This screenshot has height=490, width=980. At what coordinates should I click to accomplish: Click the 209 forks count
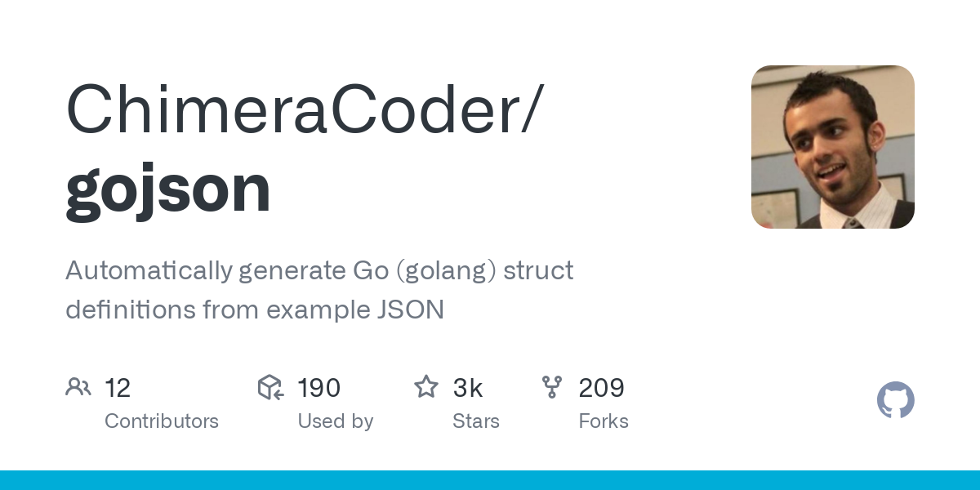point(602,388)
